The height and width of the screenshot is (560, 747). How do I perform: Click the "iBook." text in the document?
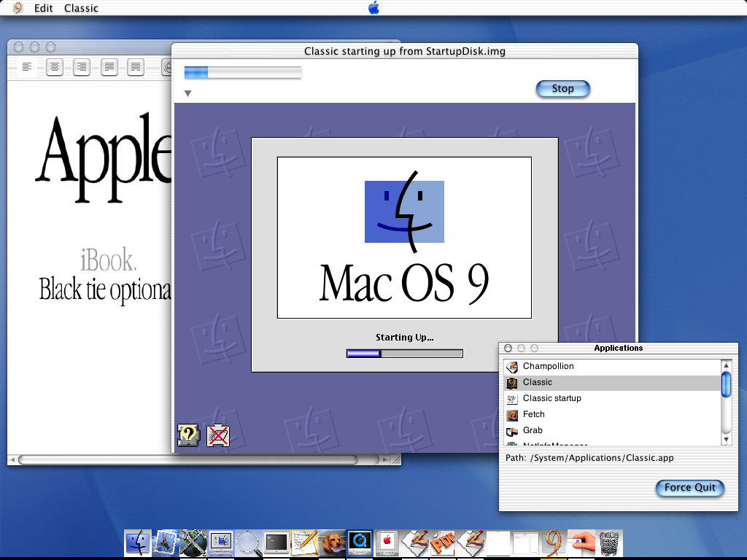pos(109,260)
